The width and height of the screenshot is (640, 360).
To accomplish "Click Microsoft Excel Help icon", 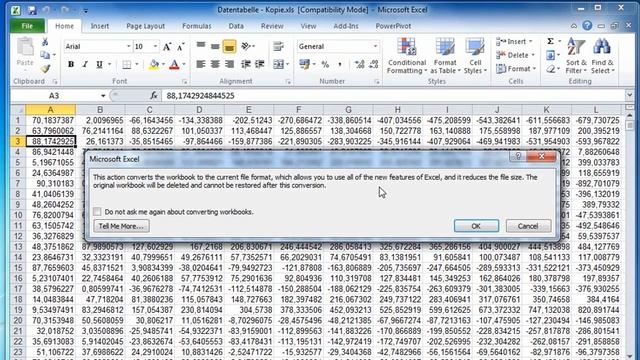I will point(587,26).
